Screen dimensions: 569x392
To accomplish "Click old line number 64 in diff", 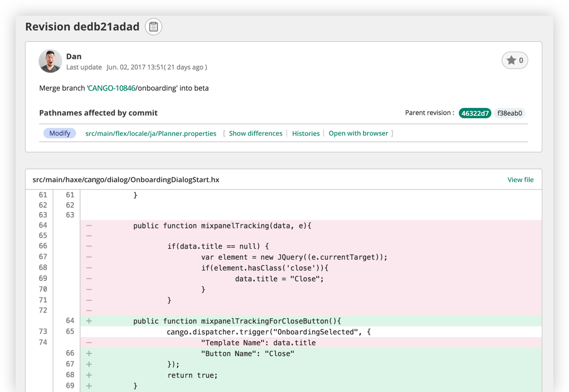I will point(43,226).
